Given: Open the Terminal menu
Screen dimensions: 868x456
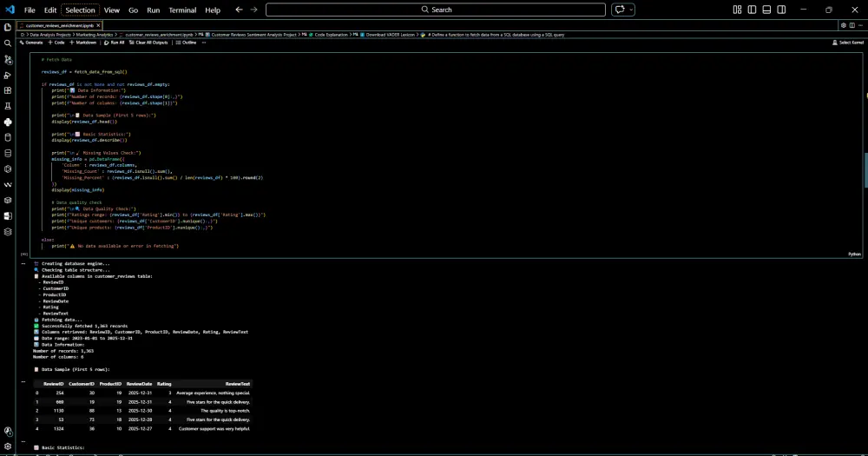Looking at the screenshot, I should (x=182, y=10).
